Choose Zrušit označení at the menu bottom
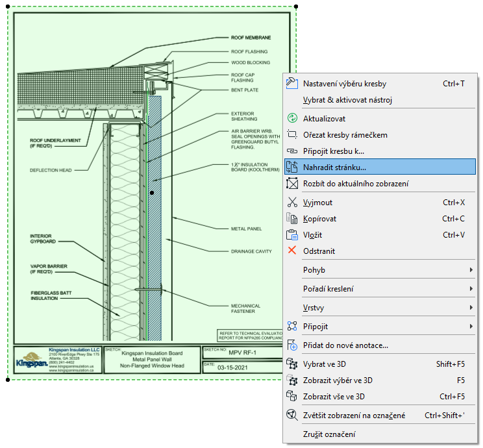483x448 pixels. [329, 434]
